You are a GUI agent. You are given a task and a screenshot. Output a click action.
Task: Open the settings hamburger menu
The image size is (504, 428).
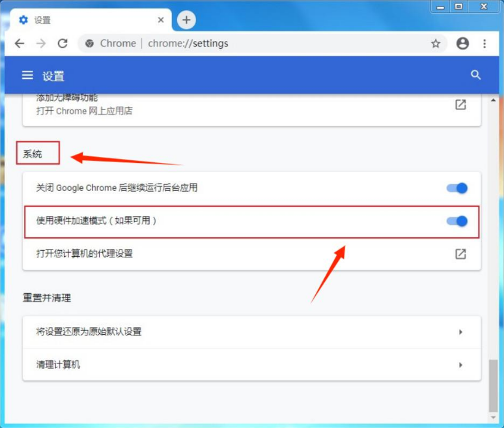click(x=27, y=76)
